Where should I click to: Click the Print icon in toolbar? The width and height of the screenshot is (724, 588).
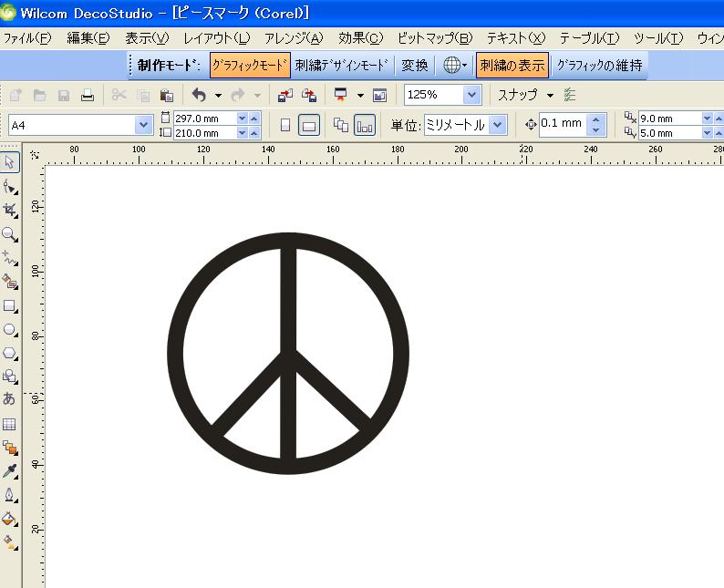tap(88, 95)
